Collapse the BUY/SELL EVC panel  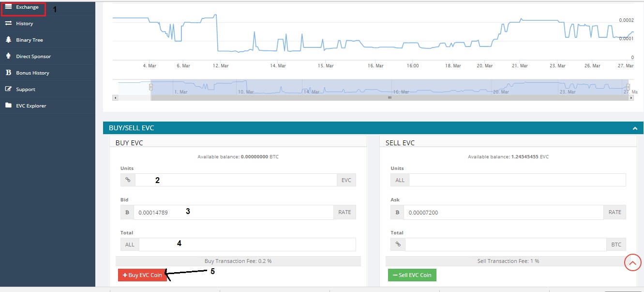coord(635,128)
